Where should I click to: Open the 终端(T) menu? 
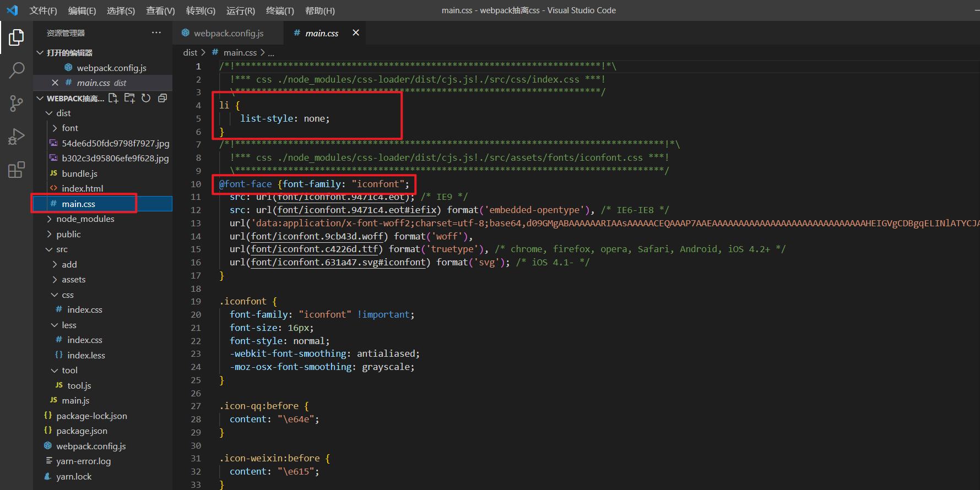coord(280,10)
